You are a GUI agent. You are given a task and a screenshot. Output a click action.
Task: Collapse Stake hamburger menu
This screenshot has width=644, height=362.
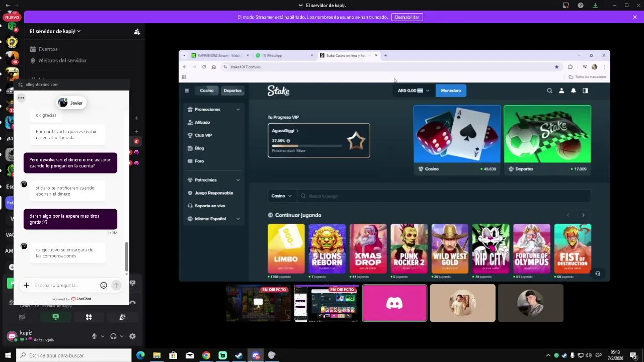tap(187, 90)
